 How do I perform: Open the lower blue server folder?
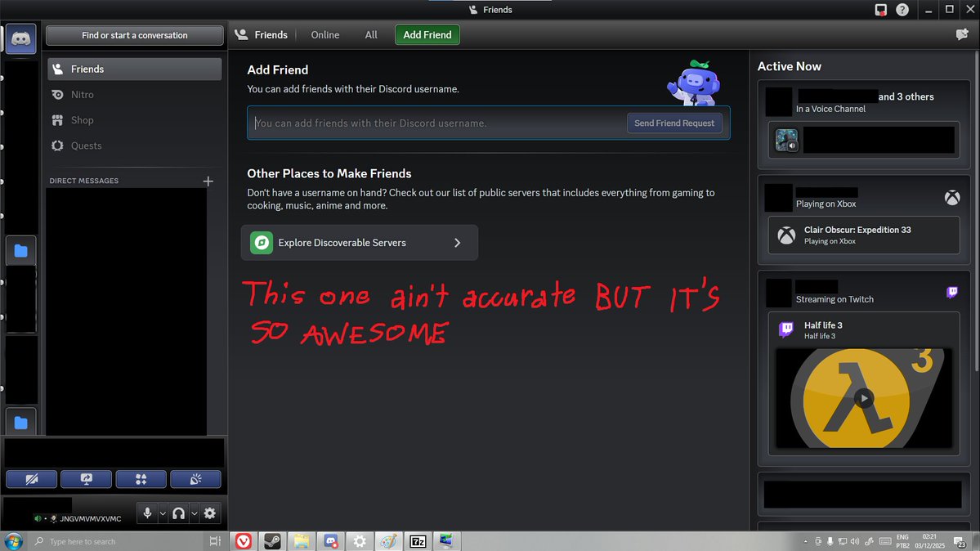(x=20, y=423)
